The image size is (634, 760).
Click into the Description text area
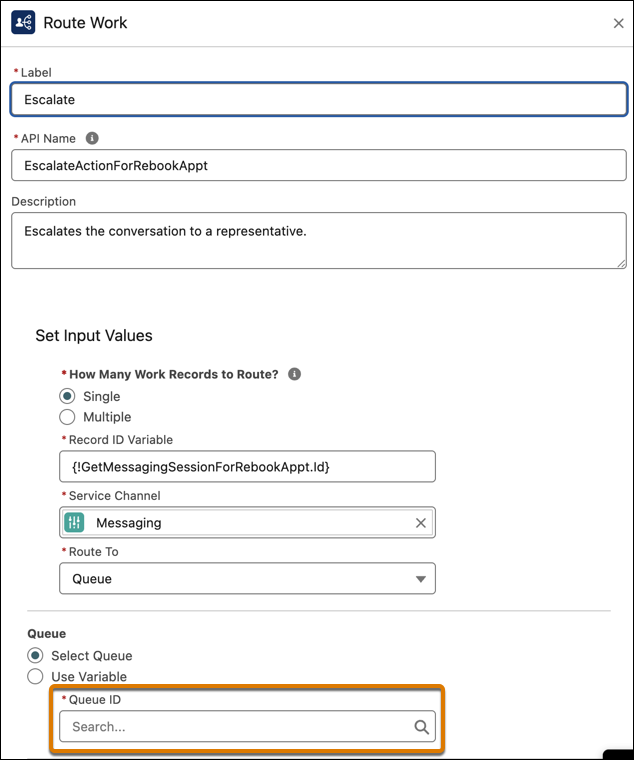319,240
